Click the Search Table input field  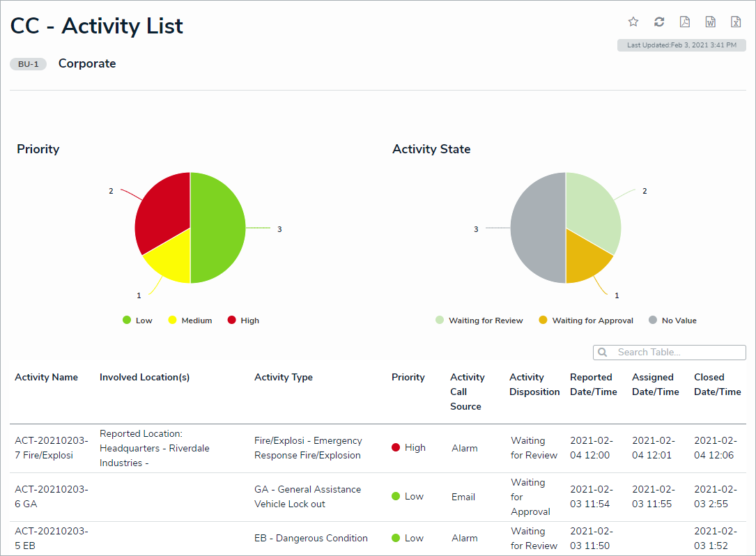(x=676, y=353)
